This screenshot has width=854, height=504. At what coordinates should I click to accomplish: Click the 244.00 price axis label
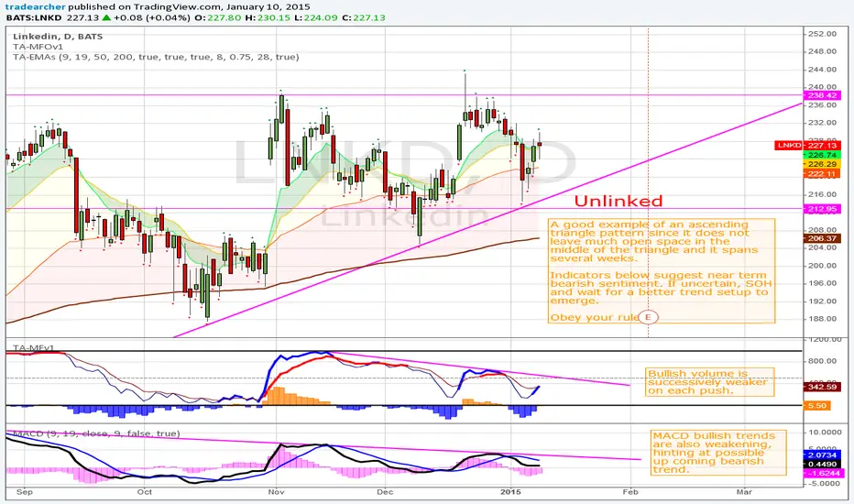click(823, 70)
